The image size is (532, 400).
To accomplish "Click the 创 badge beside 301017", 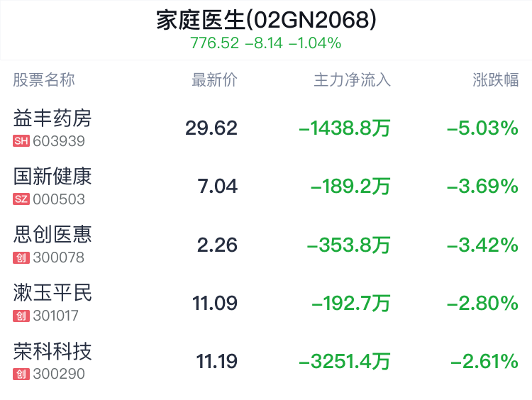I will coord(21,316).
